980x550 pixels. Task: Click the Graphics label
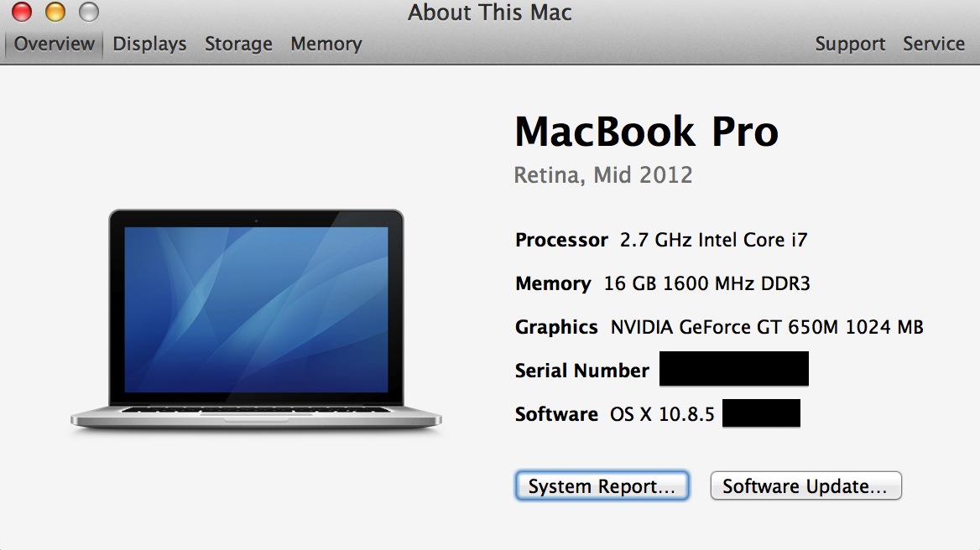556,328
